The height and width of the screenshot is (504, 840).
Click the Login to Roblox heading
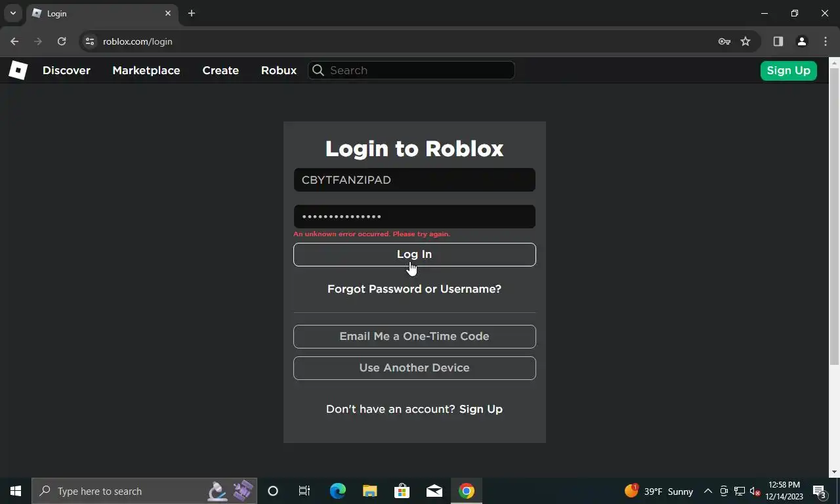pyautogui.click(x=414, y=148)
